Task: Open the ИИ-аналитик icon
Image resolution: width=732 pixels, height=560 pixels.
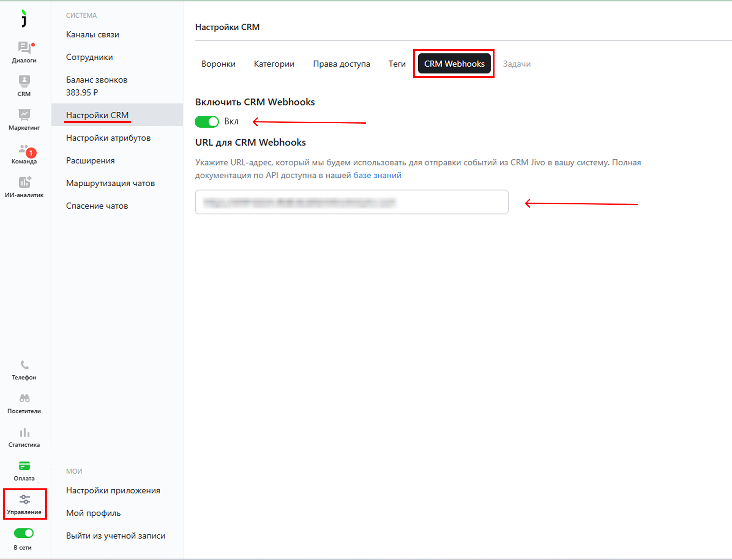Action: [24, 183]
